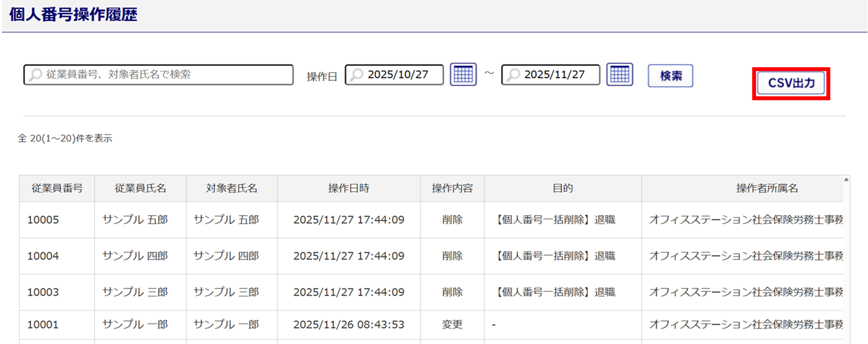
Task: Click the 操作内容 column header
Action: (x=452, y=189)
